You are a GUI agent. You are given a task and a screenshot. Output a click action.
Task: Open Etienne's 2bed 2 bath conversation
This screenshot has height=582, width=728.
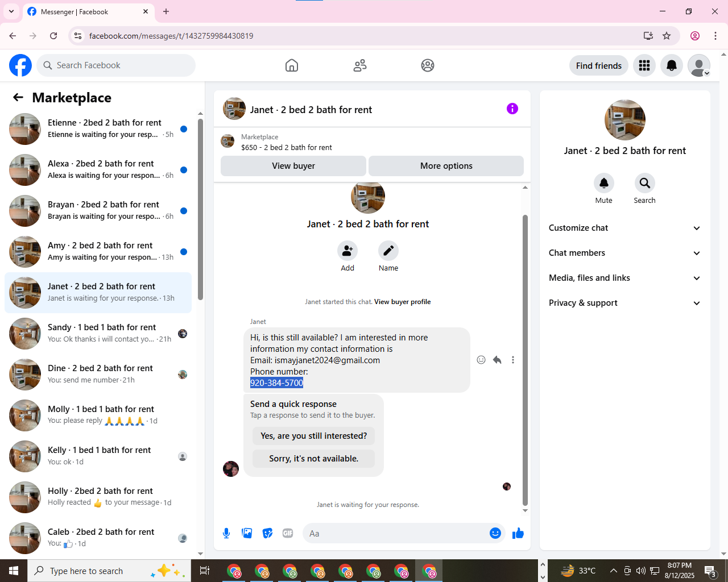(98, 129)
